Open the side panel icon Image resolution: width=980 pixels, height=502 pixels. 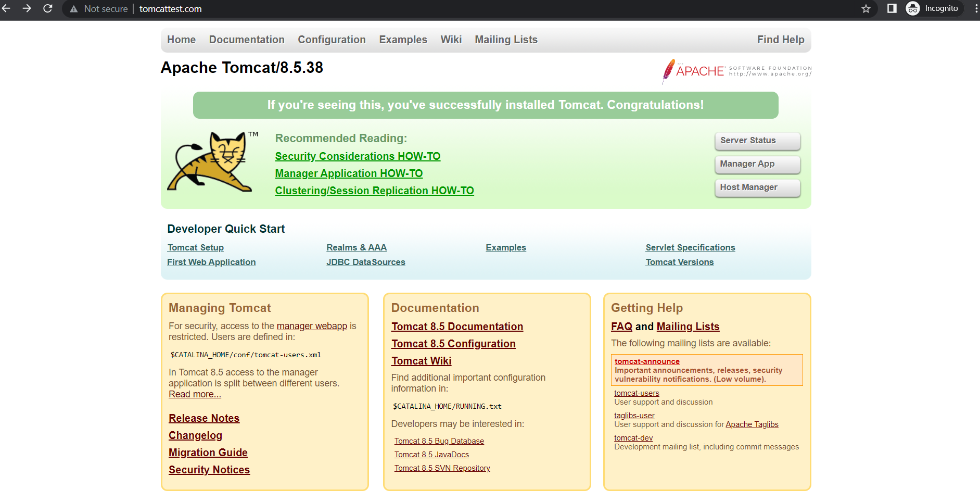[x=892, y=8]
